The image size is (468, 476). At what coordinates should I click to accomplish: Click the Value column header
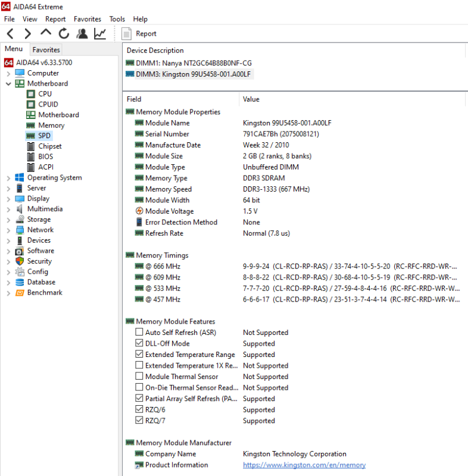[352, 99]
